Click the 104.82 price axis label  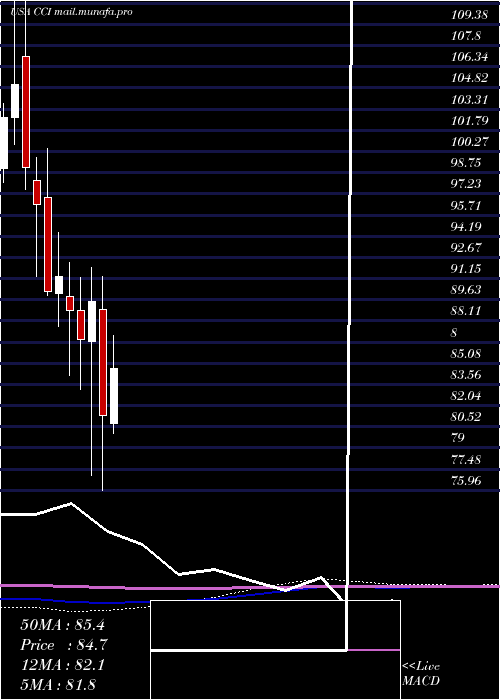pyautogui.click(x=469, y=78)
